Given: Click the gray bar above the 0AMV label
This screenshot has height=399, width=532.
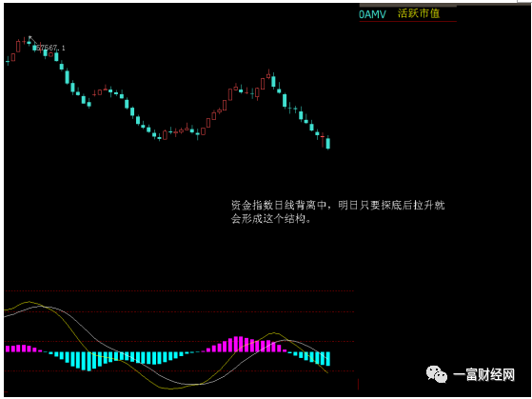Looking at the screenshot, I should [x=408, y=6].
